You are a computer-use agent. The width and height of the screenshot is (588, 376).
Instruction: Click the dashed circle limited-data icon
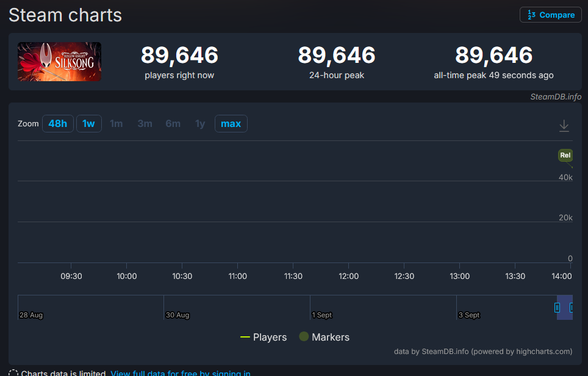click(x=13, y=373)
